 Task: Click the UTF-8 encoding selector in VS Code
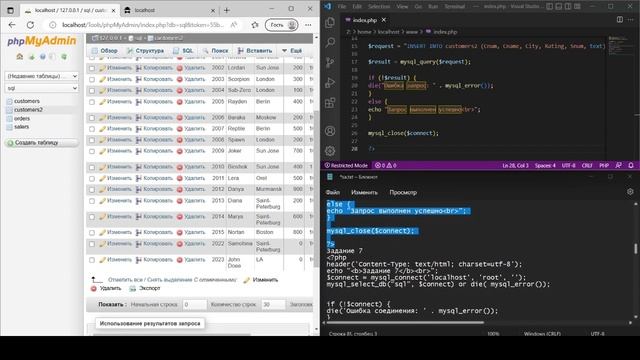569,165
